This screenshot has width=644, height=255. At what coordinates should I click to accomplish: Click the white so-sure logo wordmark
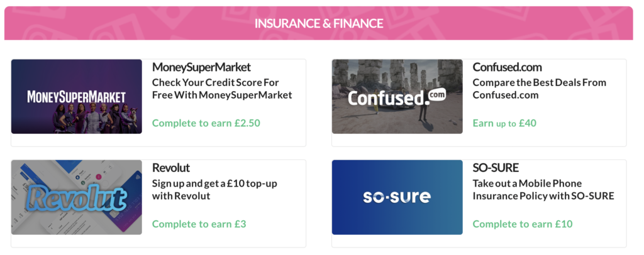click(x=397, y=197)
